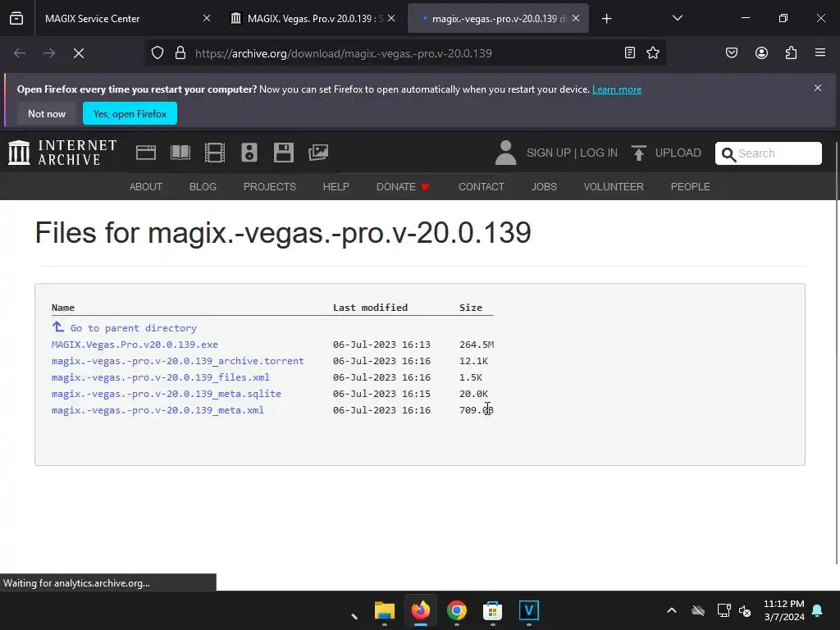The width and height of the screenshot is (840, 630).
Task: Open Texts book icon
Action: coord(180,153)
